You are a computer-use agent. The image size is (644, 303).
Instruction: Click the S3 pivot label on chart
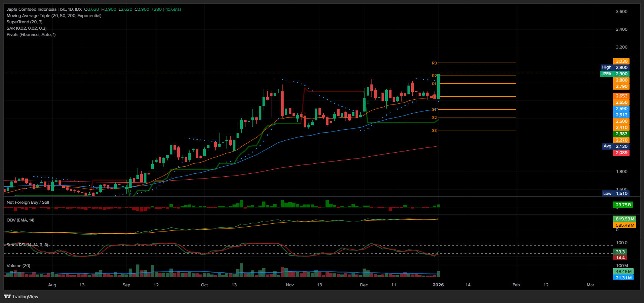tap(434, 131)
